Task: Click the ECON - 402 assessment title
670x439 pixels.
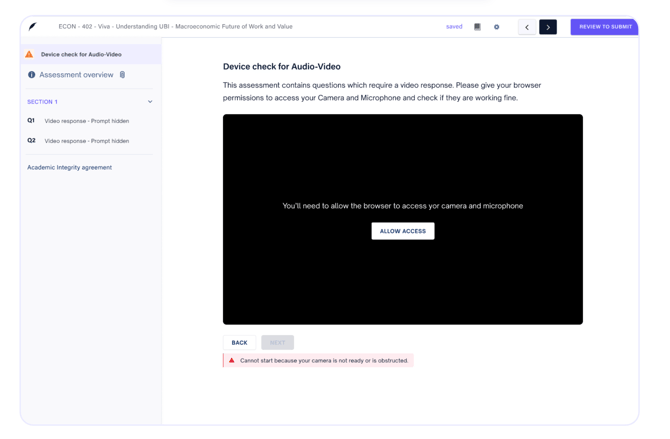Action: 176,27
